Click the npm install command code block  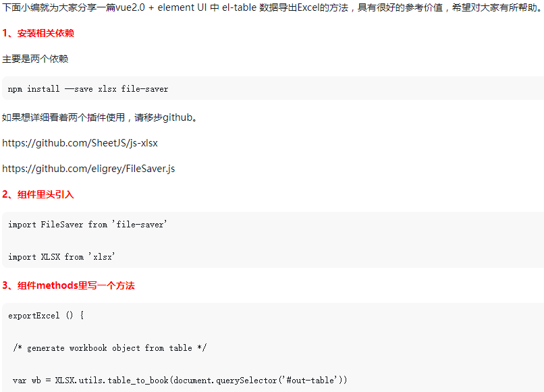[x=273, y=88]
